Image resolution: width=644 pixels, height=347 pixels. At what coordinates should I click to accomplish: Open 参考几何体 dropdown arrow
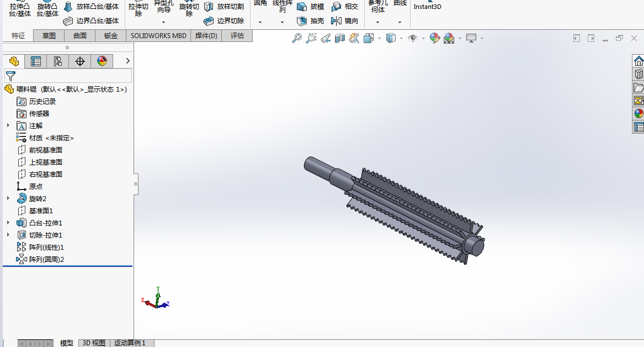(377, 22)
